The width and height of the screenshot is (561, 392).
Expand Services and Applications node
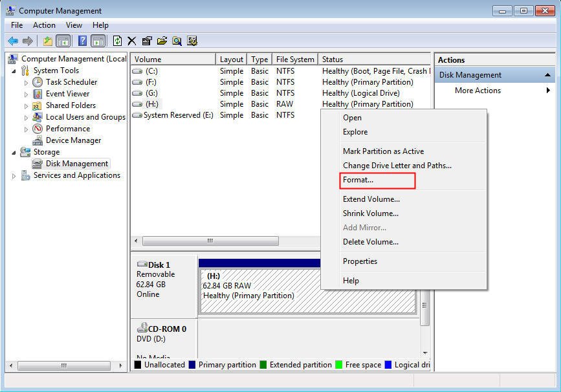tap(14, 176)
